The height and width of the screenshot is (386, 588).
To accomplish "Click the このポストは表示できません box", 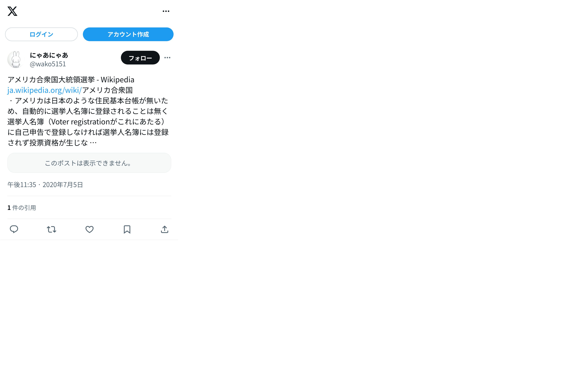I will pyautogui.click(x=89, y=163).
